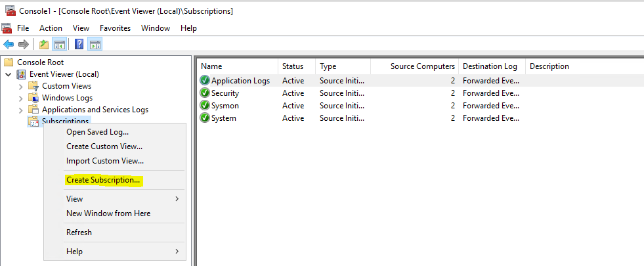This screenshot has width=644, height=266.
Task: Select Console Root in the tree
Action: 40,62
